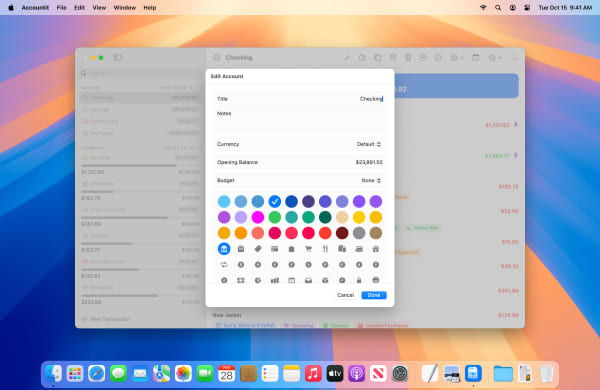Open the Edit menu

click(x=80, y=7)
